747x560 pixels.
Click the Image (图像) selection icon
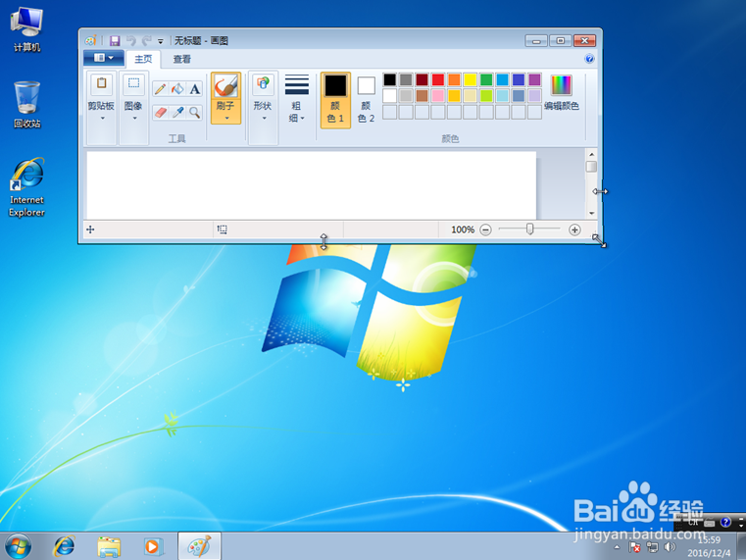point(134,84)
